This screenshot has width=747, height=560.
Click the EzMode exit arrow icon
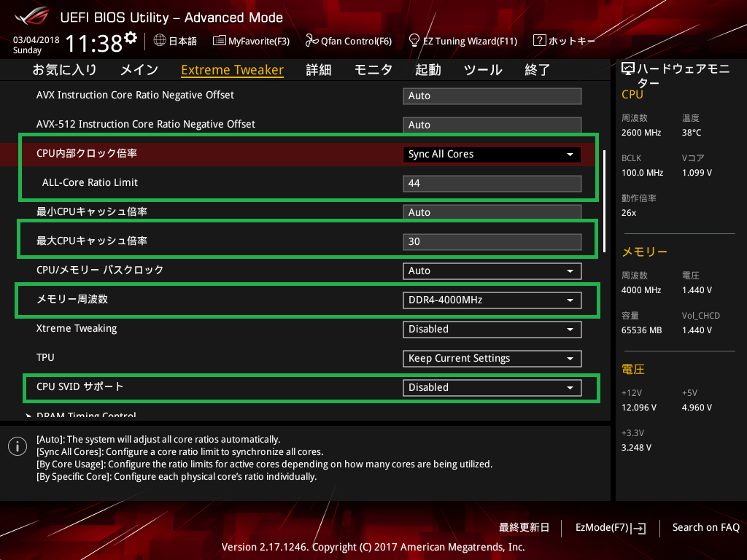(x=638, y=528)
